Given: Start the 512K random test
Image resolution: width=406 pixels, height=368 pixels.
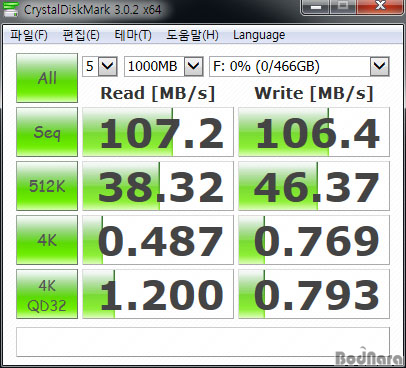Looking at the screenshot, I should click(x=47, y=186).
